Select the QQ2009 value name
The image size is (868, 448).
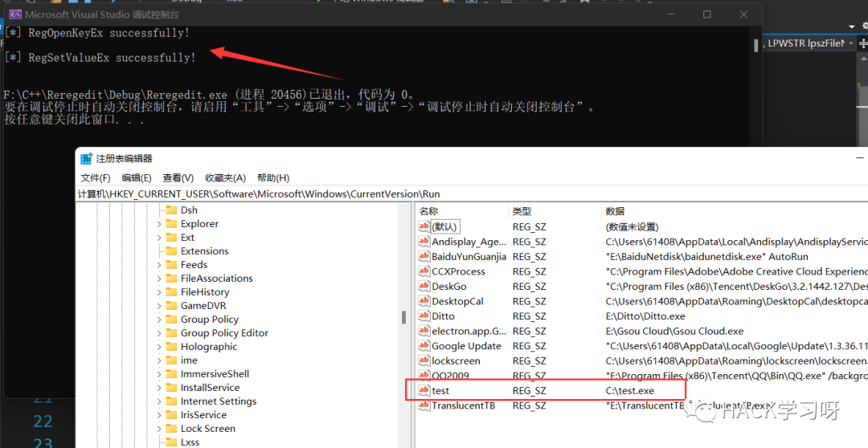coord(450,376)
